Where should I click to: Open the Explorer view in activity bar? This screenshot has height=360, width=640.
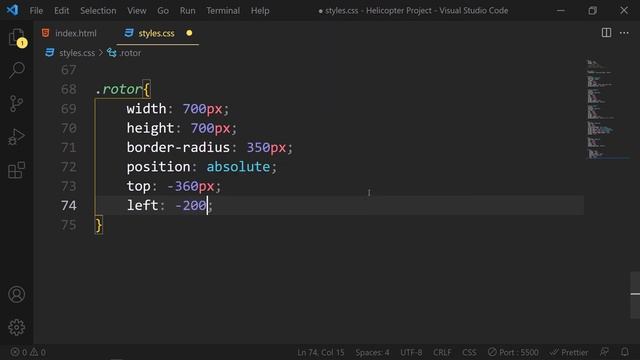17,38
